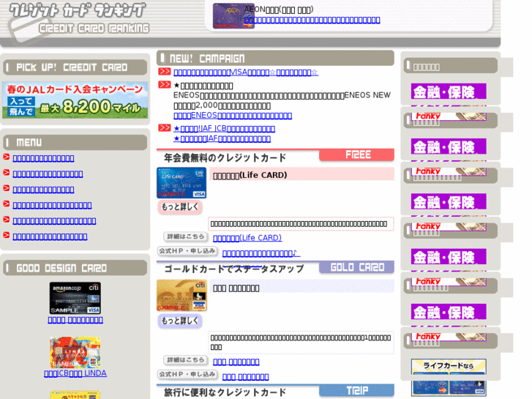Screen dimensions: 532x399
Task: Open the AEON card thumbnail in header
Action: (x=233, y=15)
